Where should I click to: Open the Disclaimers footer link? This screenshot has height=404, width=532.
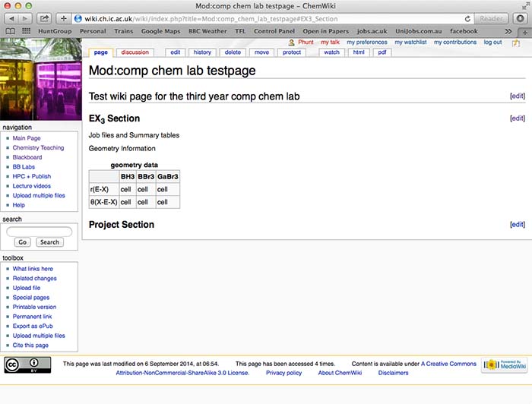393,373
